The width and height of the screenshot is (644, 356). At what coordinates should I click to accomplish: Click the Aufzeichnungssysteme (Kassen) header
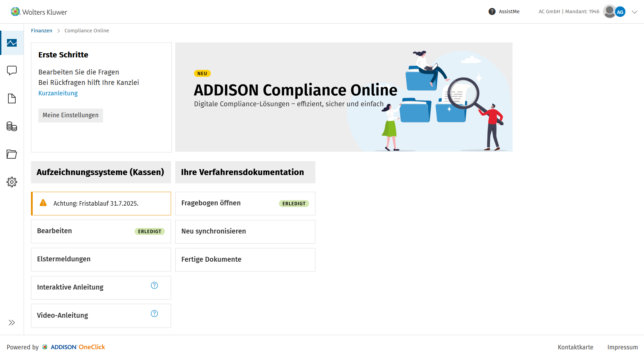click(101, 172)
